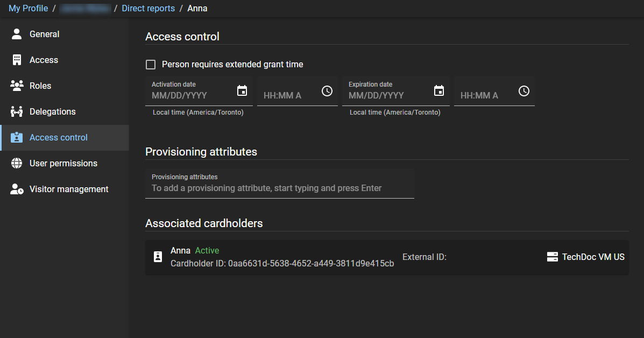Viewport: 644px width, 338px height.
Task: Open the Activation date calendar picker
Action: click(242, 91)
